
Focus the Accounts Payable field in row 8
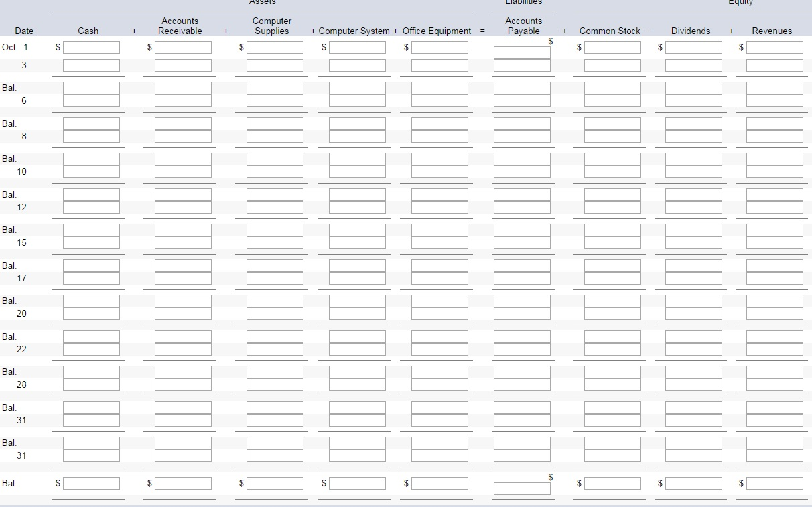pos(523,136)
